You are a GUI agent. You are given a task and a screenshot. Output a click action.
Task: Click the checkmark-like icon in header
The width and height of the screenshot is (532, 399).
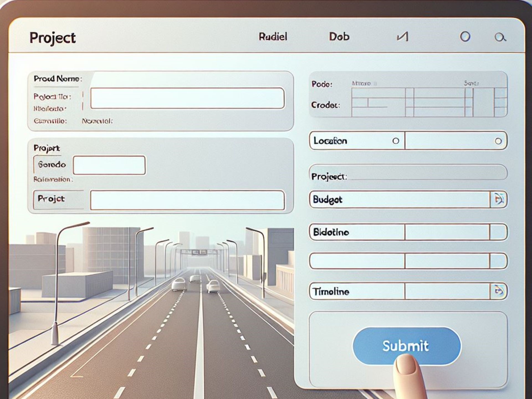click(403, 37)
